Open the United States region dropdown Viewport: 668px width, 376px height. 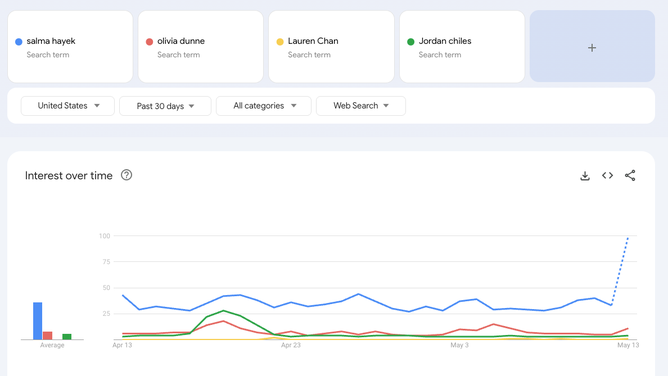click(x=68, y=106)
